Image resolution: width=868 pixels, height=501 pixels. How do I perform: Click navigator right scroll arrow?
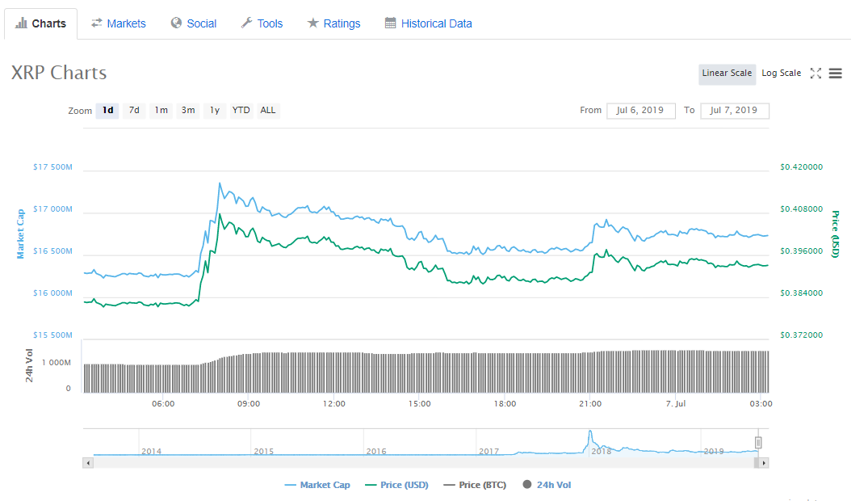(764, 463)
